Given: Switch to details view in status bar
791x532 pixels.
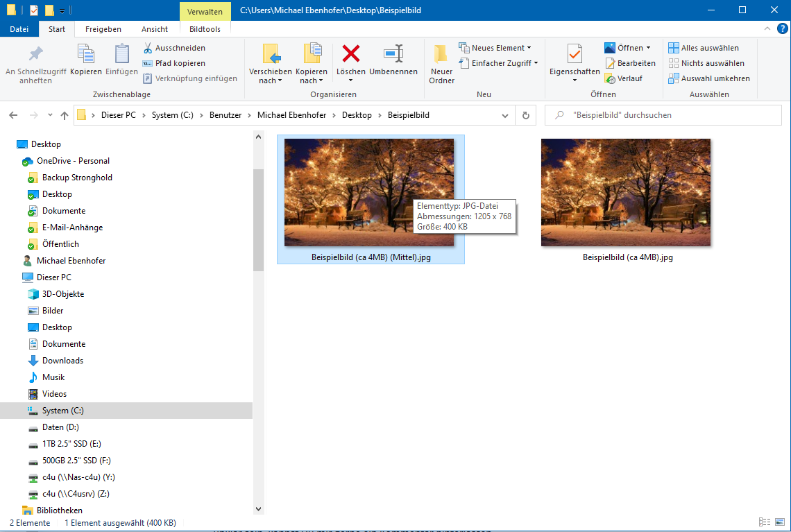Looking at the screenshot, I should click(765, 522).
